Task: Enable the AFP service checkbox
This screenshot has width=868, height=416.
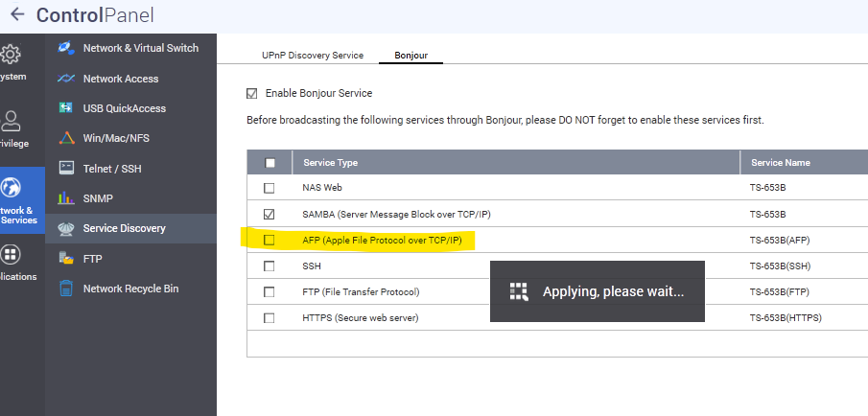Action: pos(270,240)
